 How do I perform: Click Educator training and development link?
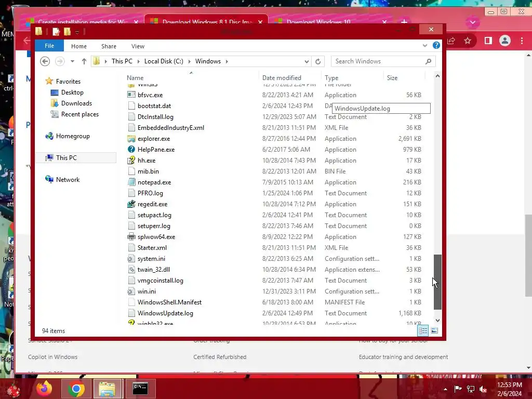tap(403, 357)
